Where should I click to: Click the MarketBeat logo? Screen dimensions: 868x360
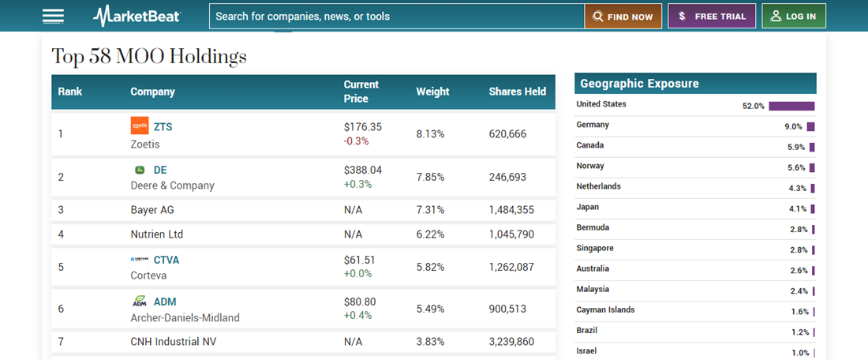click(x=137, y=16)
